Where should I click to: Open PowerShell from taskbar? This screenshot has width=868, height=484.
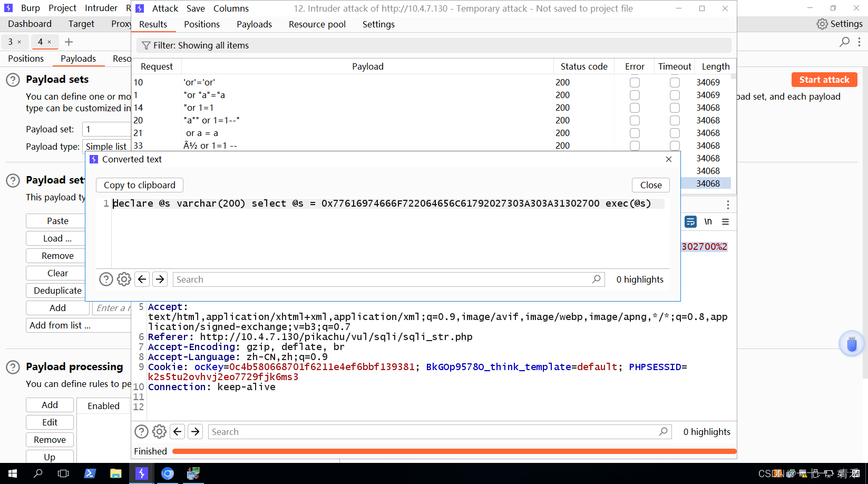coord(90,473)
